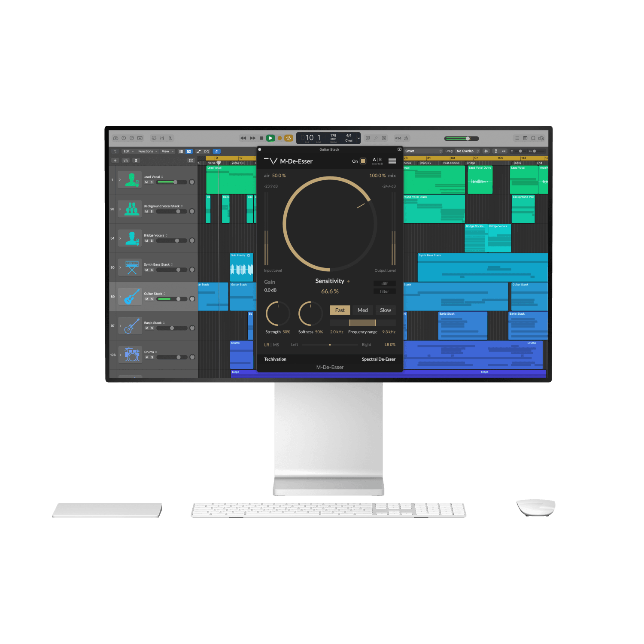Image resolution: width=644 pixels, height=644 pixels.
Task: Click the add track plus button
Action: pyautogui.click(x=115, y=161)
